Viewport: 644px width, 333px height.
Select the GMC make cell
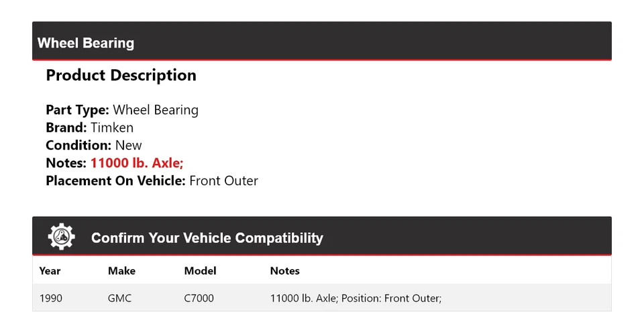click(x=119, y=297)
